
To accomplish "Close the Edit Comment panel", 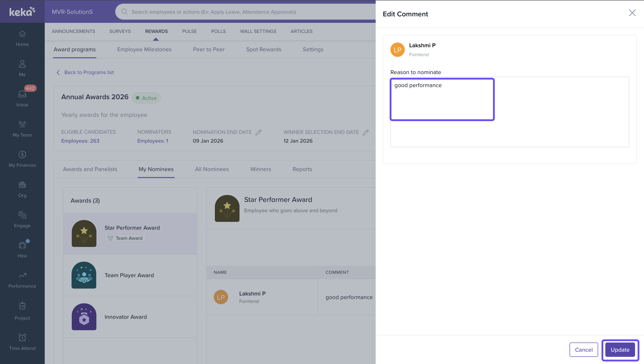I will [x=632, y=13].
